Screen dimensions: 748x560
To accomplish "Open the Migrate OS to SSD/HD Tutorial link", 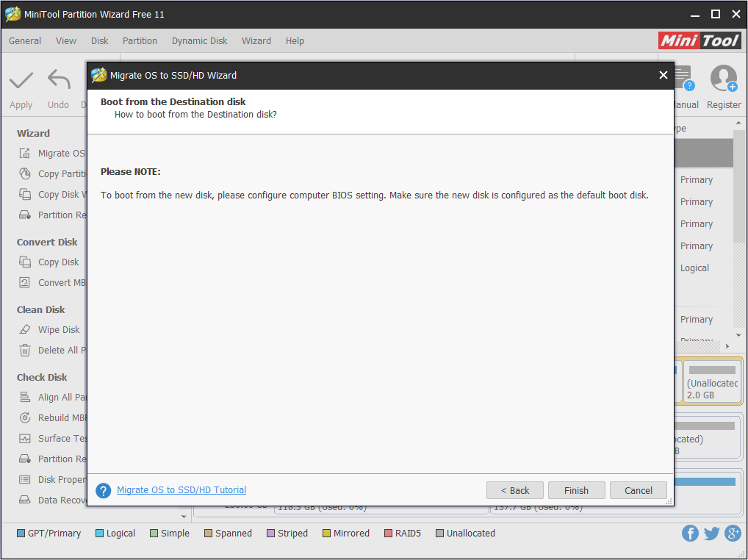I will point(181,490).
